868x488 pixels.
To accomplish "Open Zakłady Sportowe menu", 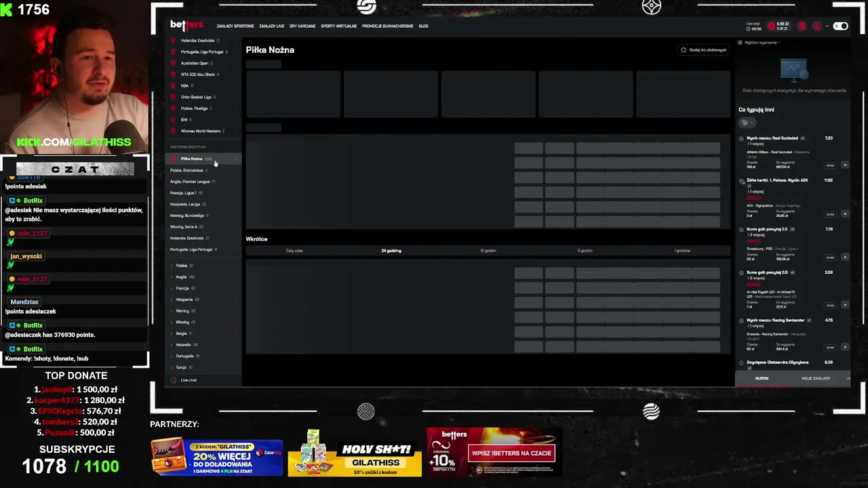I will [235, 26].
